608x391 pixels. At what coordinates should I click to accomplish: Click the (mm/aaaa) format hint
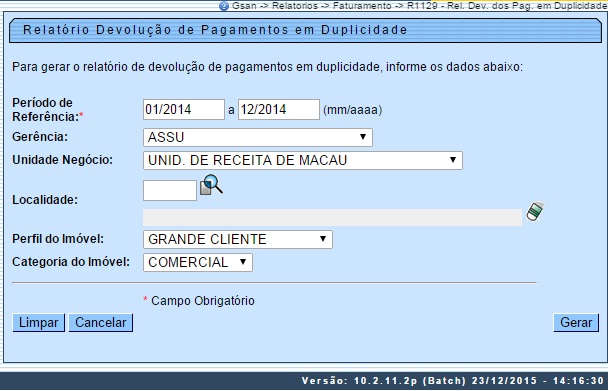352,110
